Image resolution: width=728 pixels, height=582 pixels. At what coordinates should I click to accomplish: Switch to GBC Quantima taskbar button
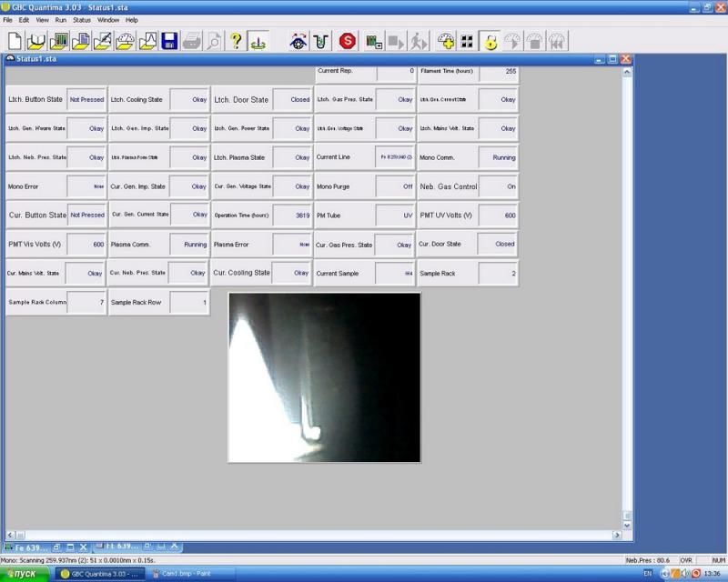[100, 574]
